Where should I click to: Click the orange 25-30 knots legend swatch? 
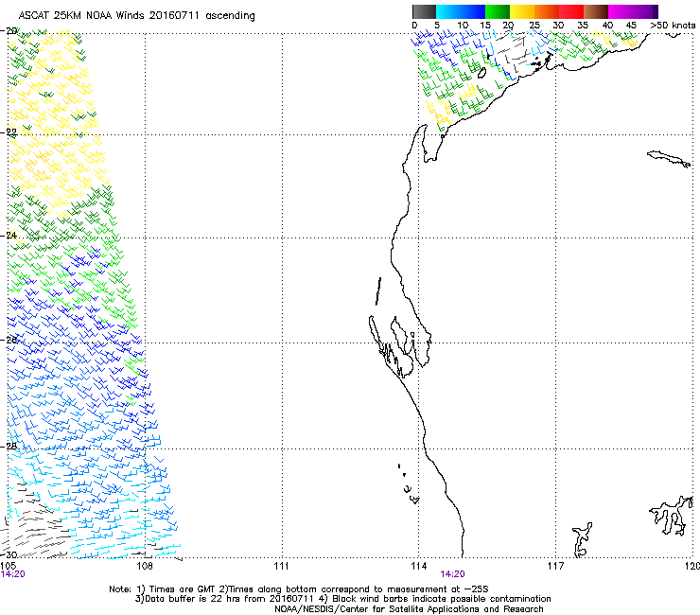pyautogui.click(x=547, y=11)
